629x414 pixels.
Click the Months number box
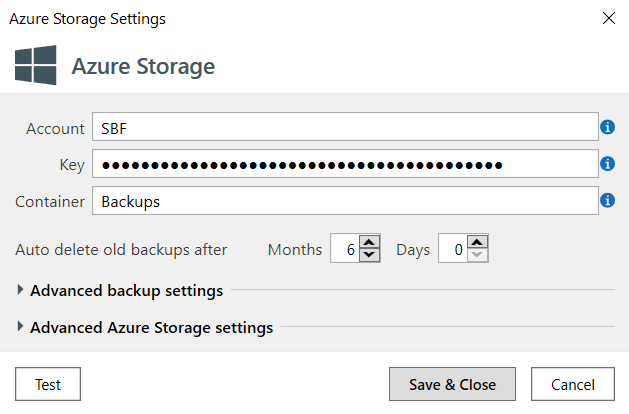pyautogui.click(x=345, y=249)
